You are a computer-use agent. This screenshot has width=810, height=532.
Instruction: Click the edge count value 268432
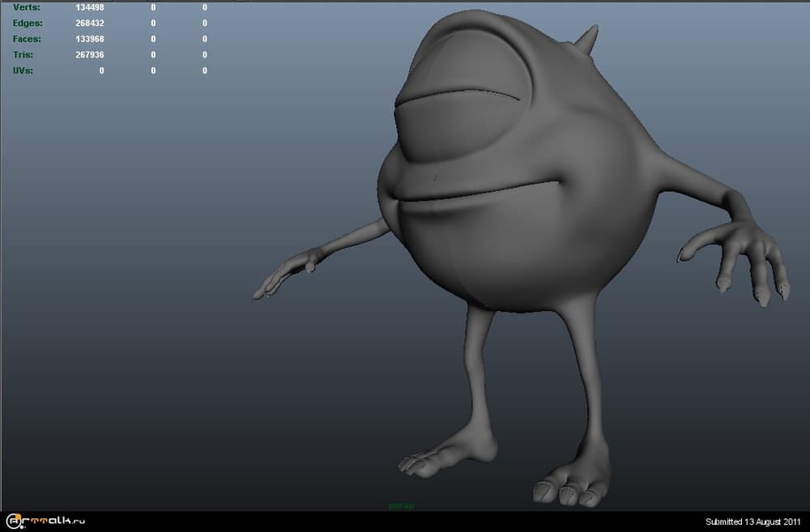pos(89,23)
